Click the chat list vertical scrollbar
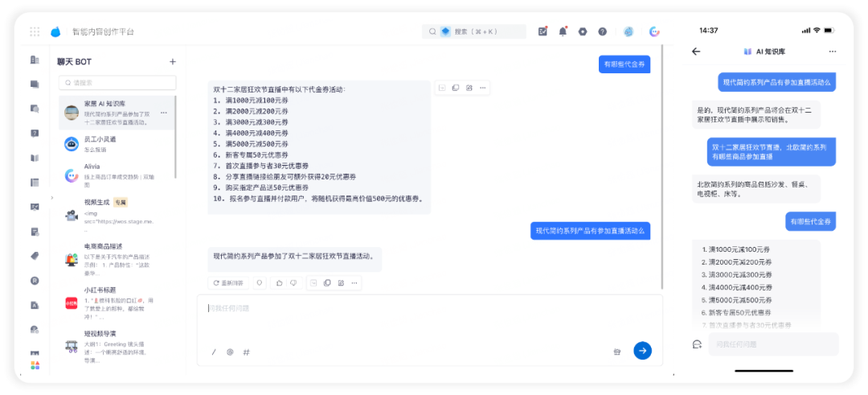 [x=176, y=136]
